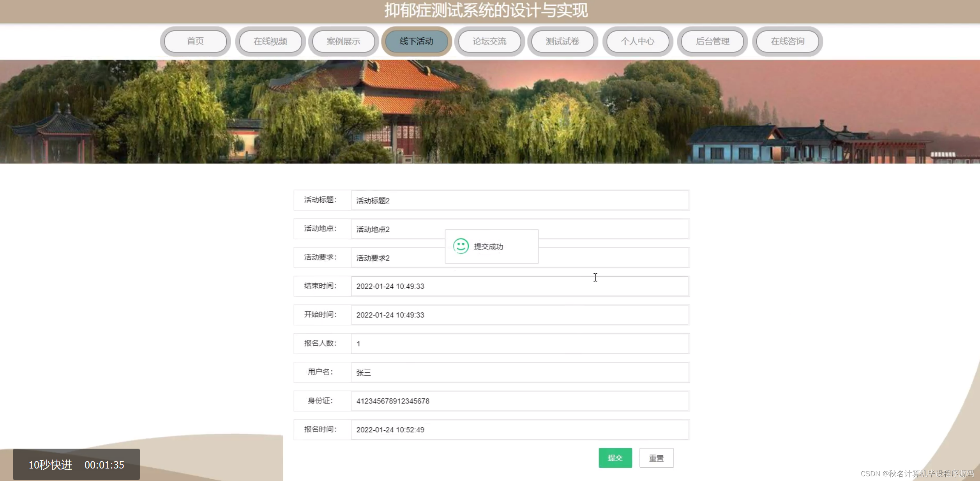Open the 案例展示 page
The image size is (980, 481).
click(343, 41)
